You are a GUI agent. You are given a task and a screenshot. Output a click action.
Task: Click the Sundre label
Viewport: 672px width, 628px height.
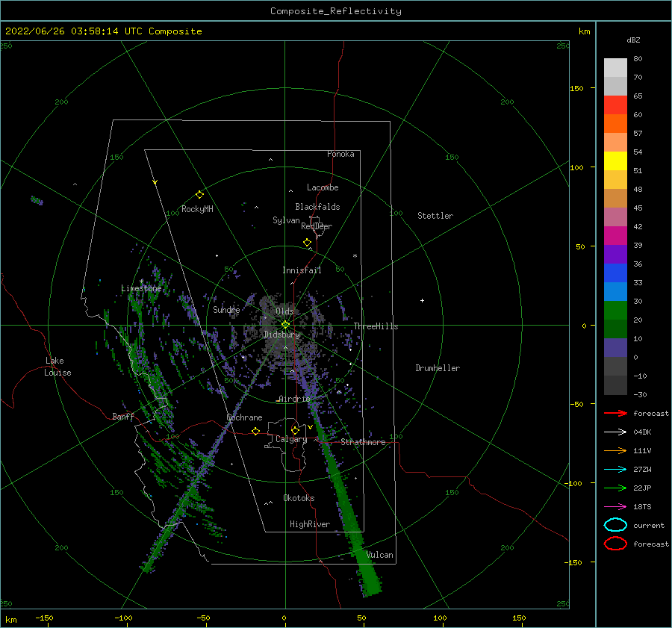226,309
